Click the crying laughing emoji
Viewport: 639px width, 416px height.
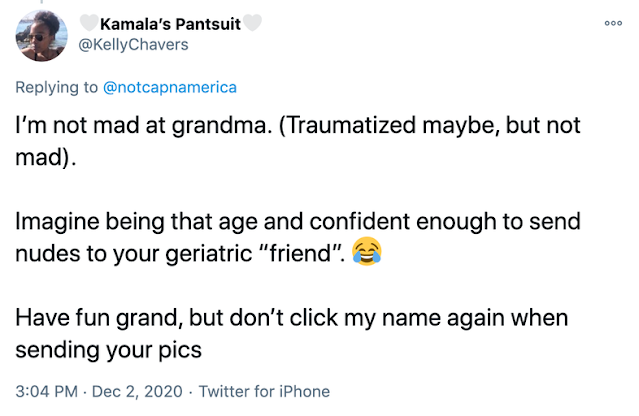(367, 251)
